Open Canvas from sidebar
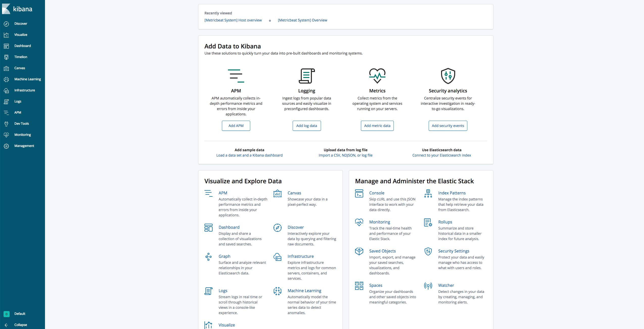The height and width of the screenshot is (329, 644). 19,68
